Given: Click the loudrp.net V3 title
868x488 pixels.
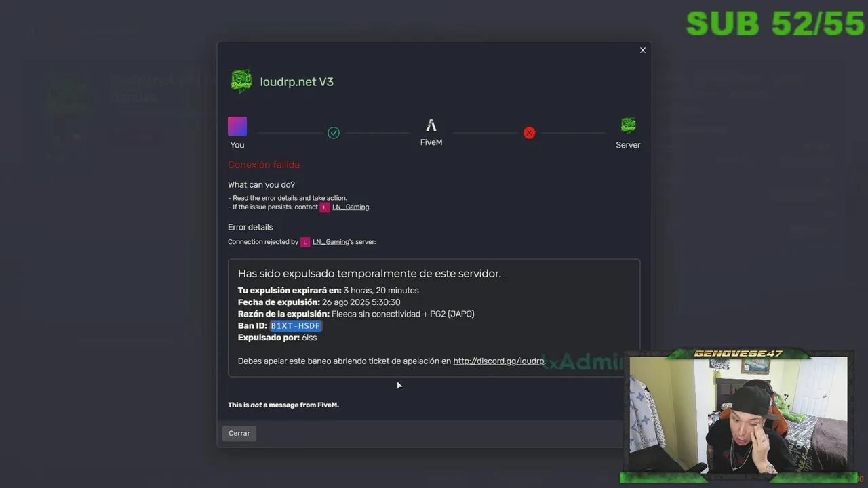Looking at the screenshot, I should 297,82.
